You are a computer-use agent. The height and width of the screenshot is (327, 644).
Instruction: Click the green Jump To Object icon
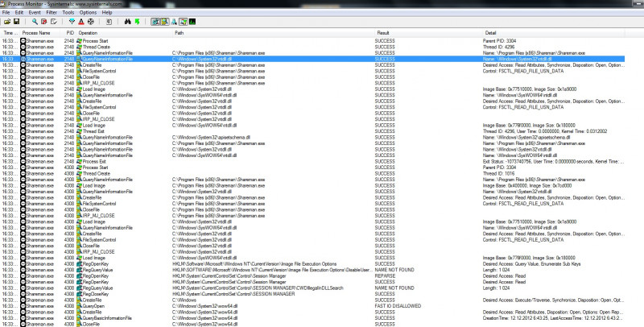pyautogui.click(x=137, y=22)
